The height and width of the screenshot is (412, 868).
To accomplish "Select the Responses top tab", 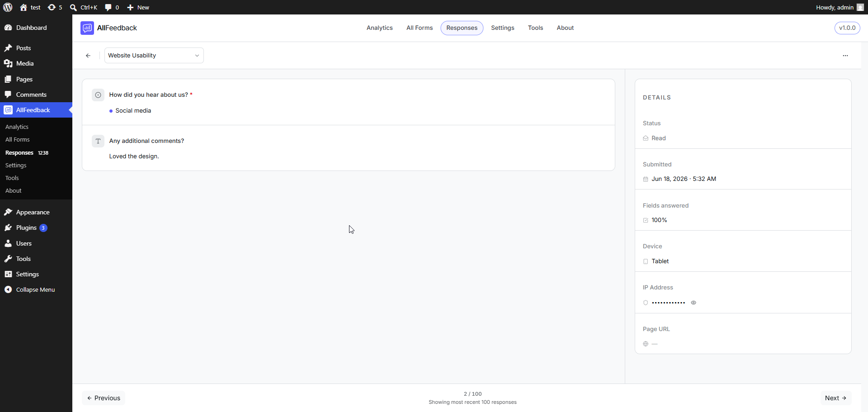I will click(462, 28).
